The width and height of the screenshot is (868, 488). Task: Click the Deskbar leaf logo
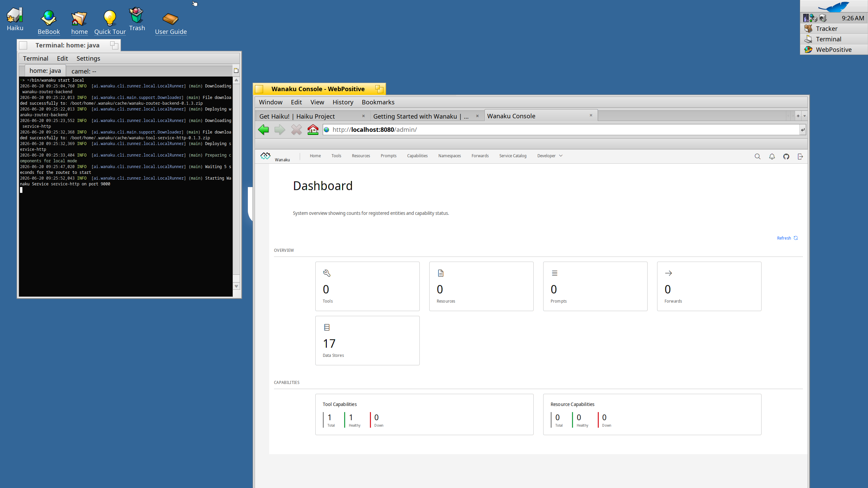[x=834, y=7]
